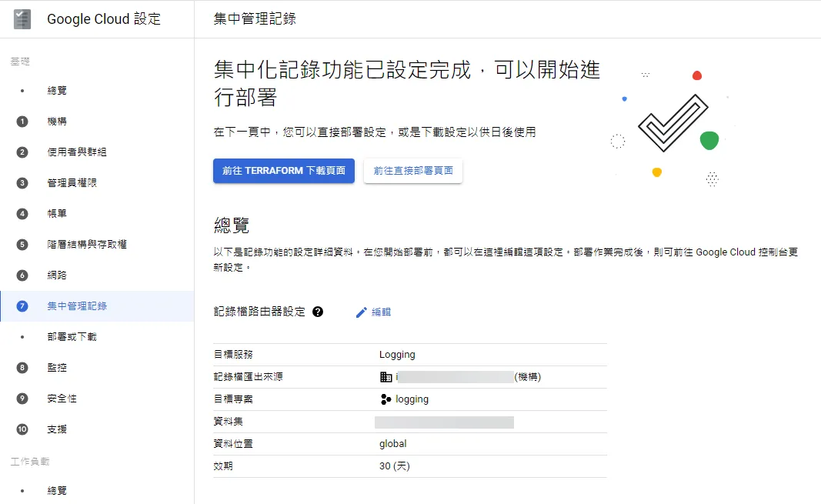The width and height of the screenshot is (821, 504).
Task: Open step 4 帳單
Action: coord(56,214)
